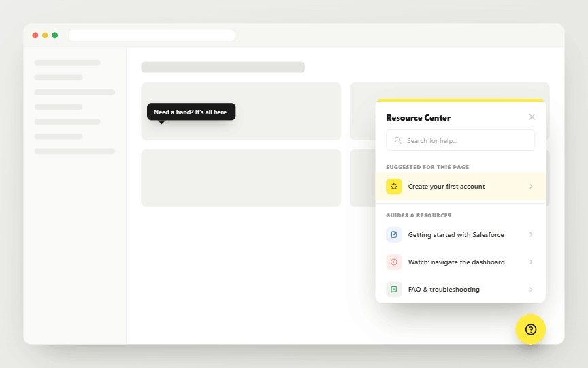
Task: Click the Resource Center heading
Action: tap(418, 117)
